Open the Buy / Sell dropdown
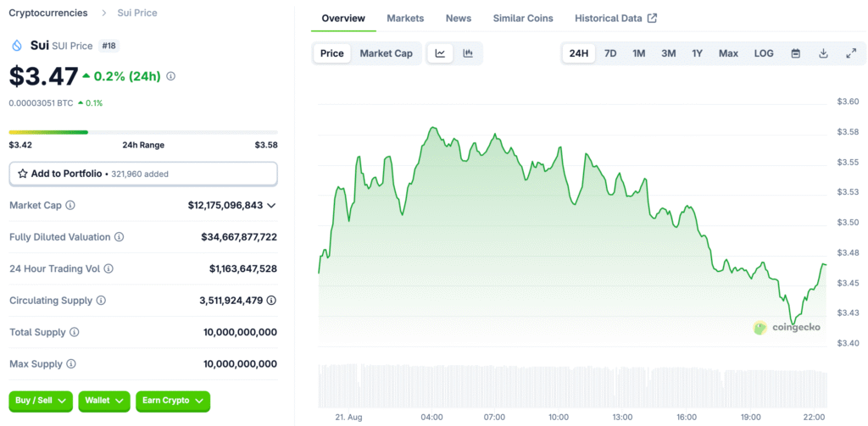The width and height of the screenshot is (868, 426). (x=41, y=401)
